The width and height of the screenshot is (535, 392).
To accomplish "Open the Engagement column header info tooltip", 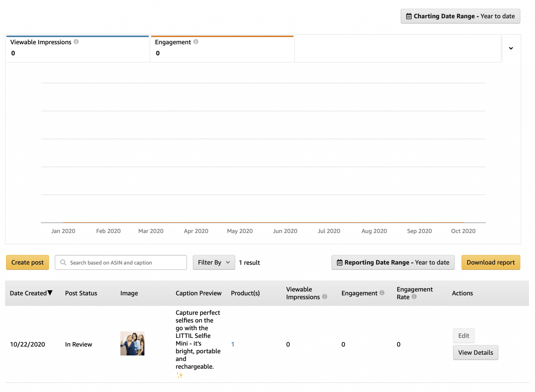I will 382,293.
